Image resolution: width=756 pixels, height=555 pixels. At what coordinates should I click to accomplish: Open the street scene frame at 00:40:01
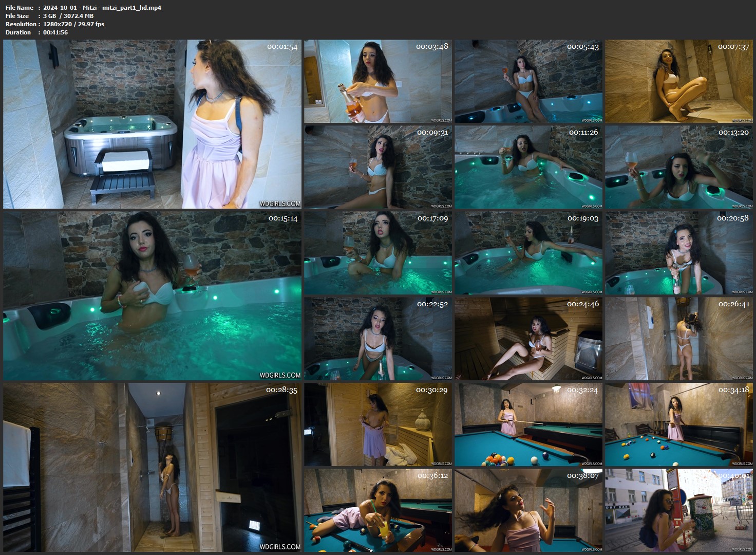(x=679, y=510)
